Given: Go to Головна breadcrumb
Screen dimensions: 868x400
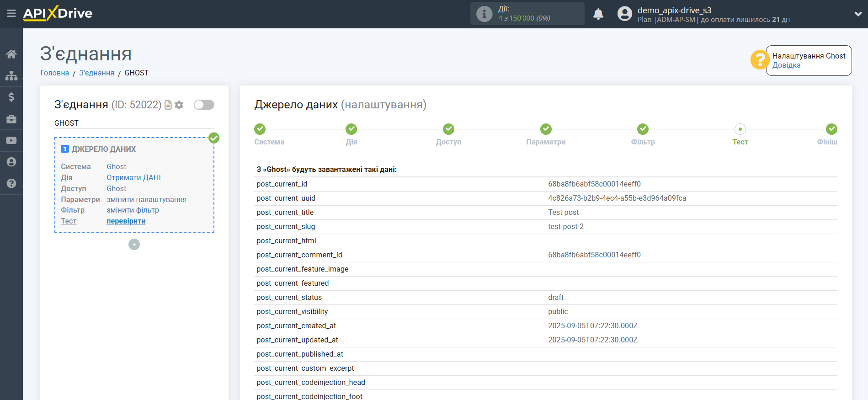Looking at the screenshot, I should click(55, 73).
